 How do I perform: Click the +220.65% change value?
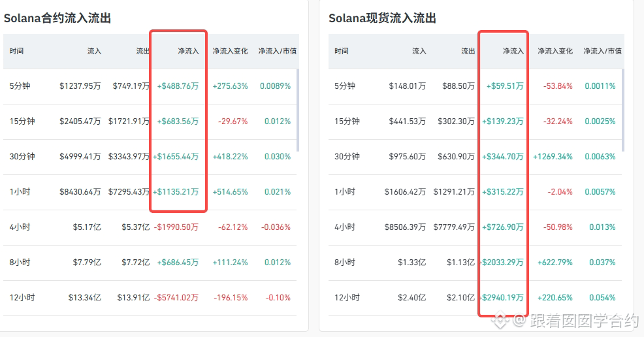(555, 298)
